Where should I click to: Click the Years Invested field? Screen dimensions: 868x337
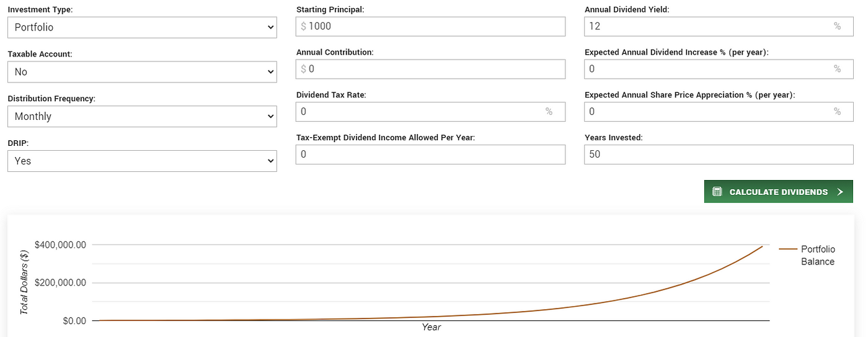tap(719, 154)
